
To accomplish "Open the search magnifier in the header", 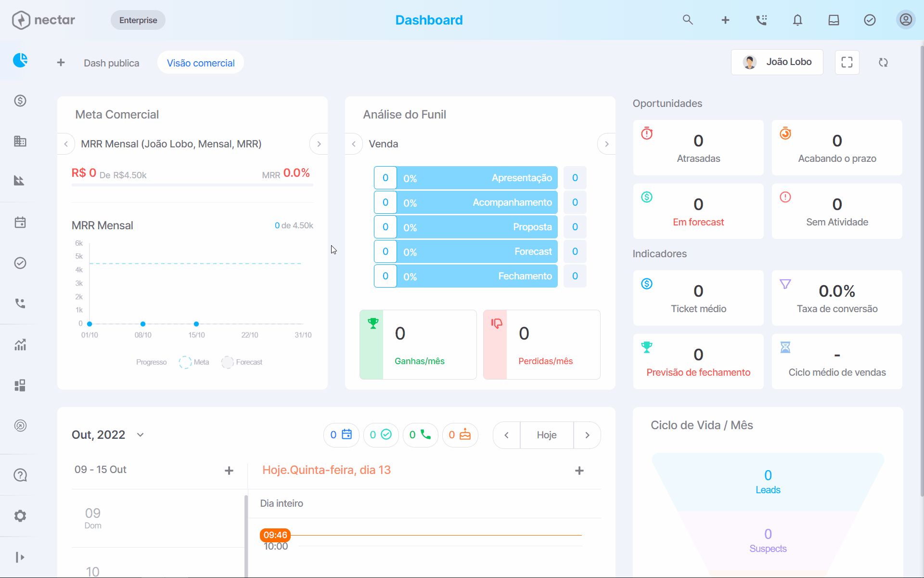I will click(x=688, y=20).
